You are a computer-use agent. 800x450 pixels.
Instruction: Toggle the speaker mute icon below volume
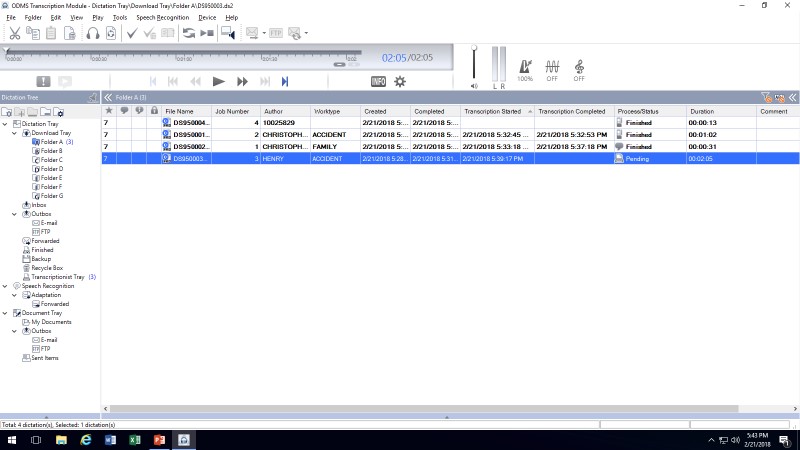point(474,86)
